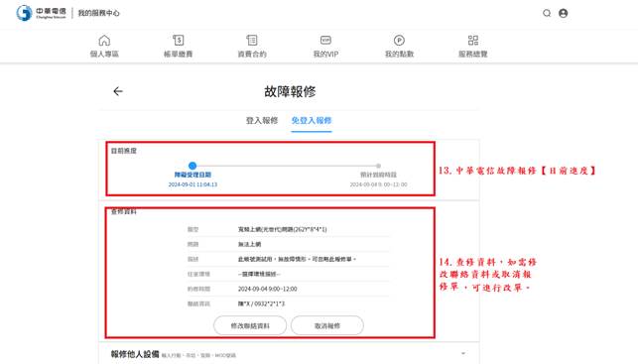Viewport: 638px width, 364px height.
Task: Click the Chunghwa Telecom logo
Action: [x=41, y=13]
